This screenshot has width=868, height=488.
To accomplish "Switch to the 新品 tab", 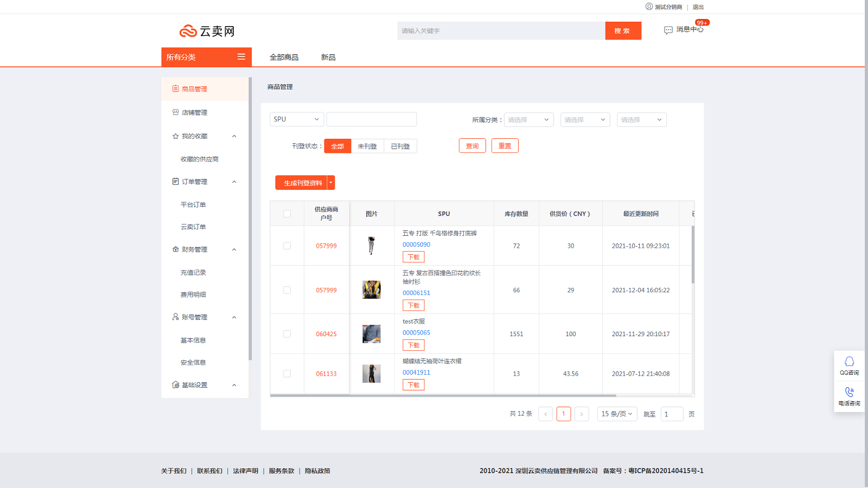I will pos(328,57).
